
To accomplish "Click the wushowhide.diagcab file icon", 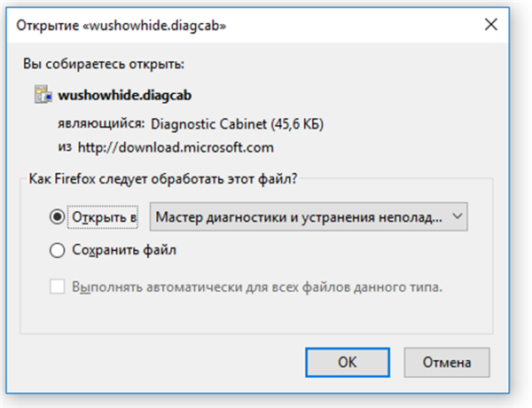I will [43, 94].
